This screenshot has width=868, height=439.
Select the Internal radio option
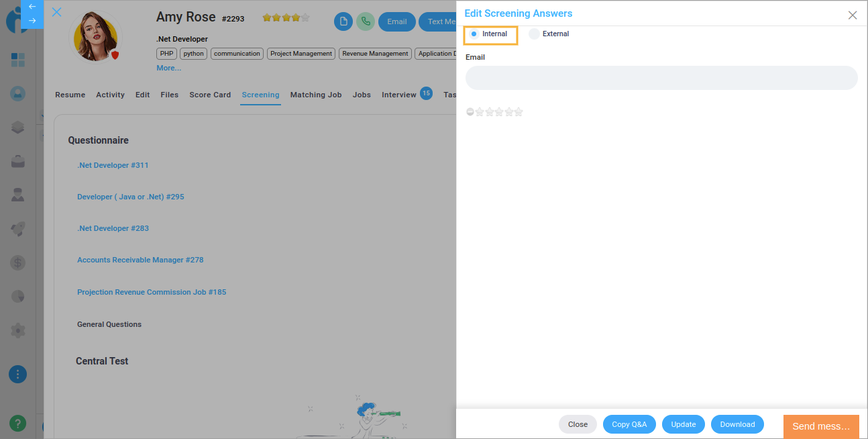point(474,34)
